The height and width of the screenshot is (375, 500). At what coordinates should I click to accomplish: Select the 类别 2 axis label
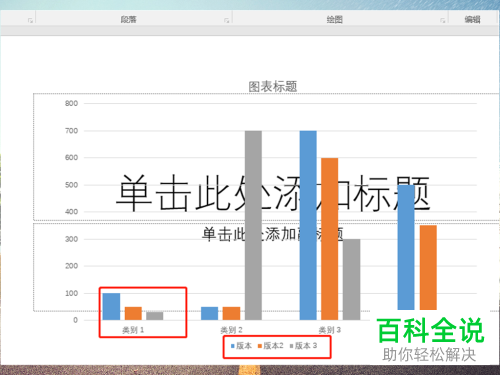[x=231, y=330]
